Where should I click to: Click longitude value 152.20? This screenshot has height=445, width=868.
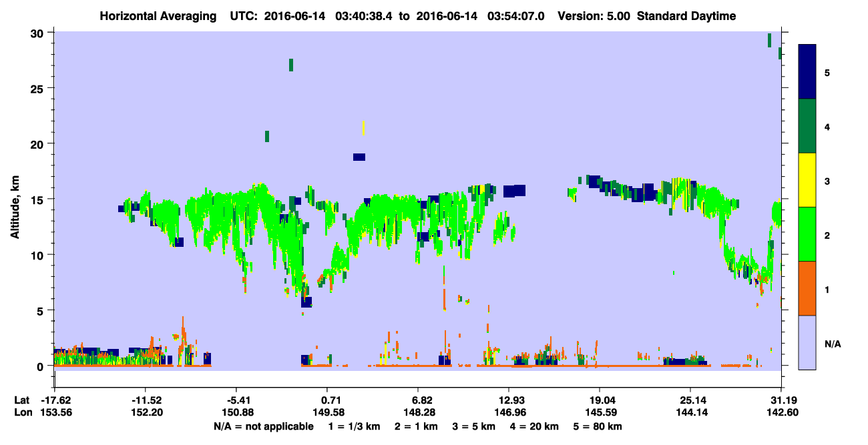pyautogui.click(x=146, y=413)
